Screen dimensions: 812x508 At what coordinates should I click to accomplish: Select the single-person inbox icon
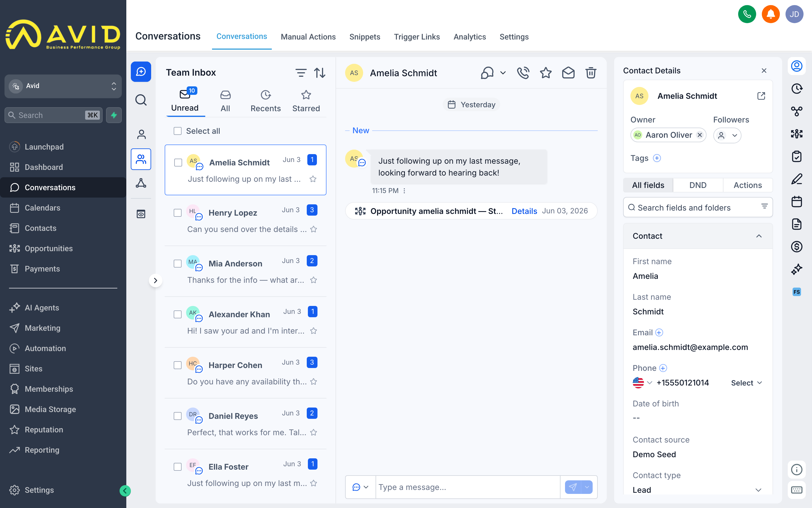(141, 134)
